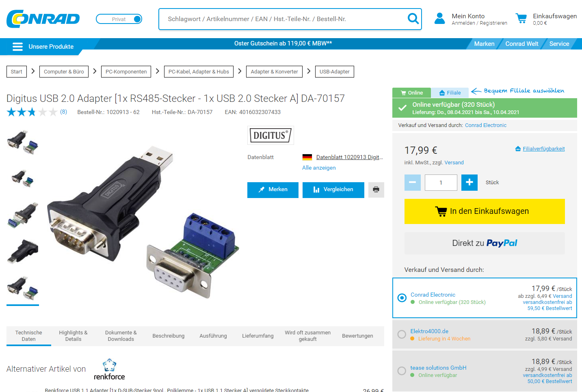582x392 pixels.
Task: Select tease solutions GmbH radio button
Action: (402, 371)
